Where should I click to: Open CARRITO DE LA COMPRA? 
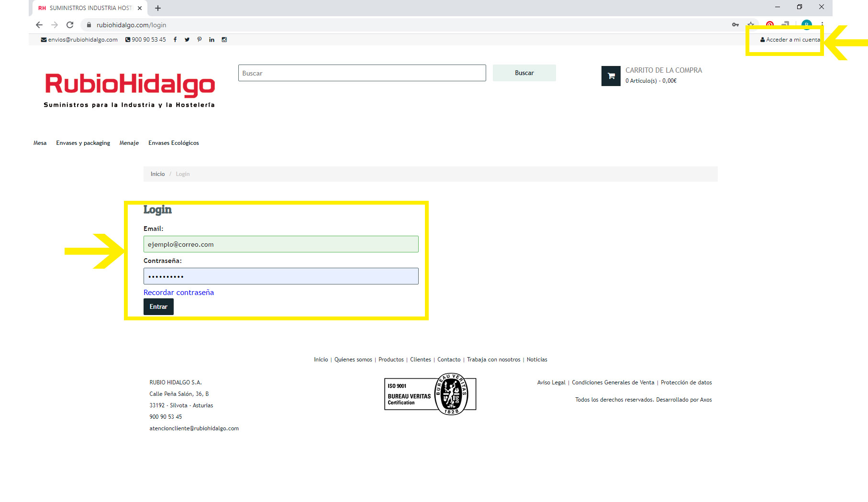[x=664, y=70]
